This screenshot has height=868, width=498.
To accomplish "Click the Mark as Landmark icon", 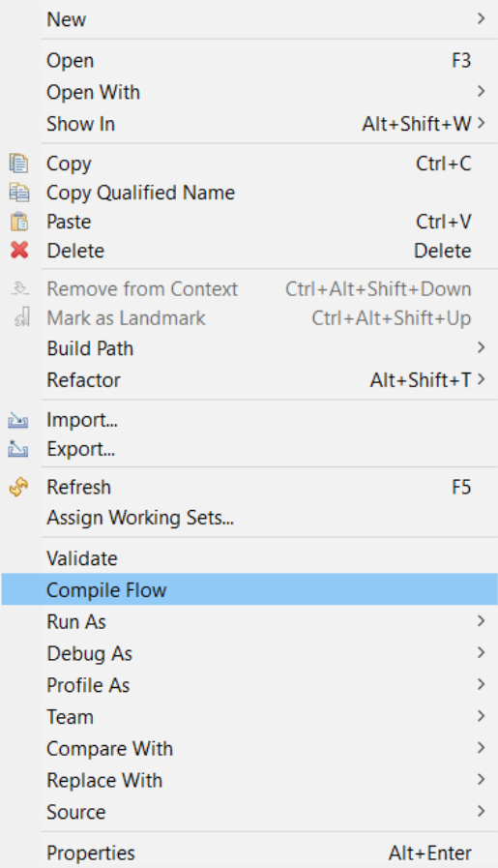I will tap(21, 317).
